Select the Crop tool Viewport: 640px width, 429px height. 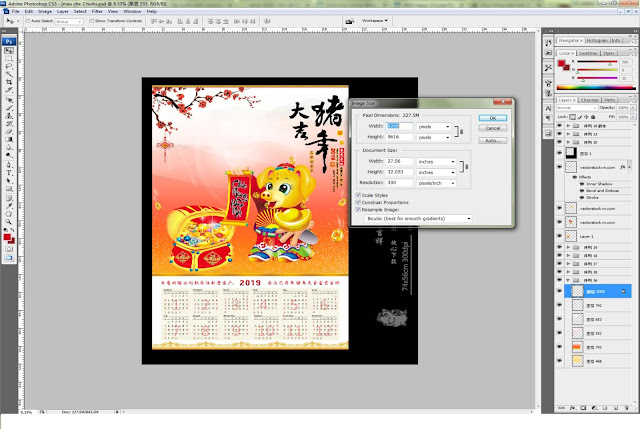[x=9, y=82]
